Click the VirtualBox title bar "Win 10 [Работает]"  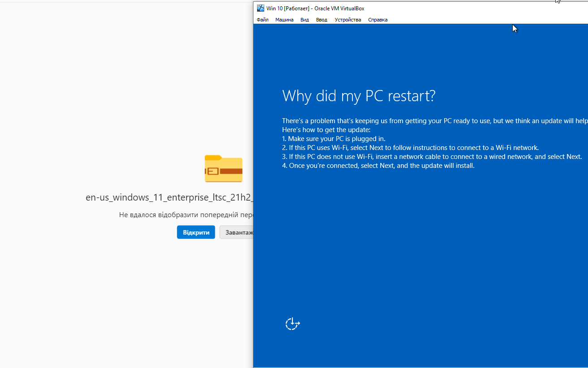pyautogui.click(x=315, y=8)
